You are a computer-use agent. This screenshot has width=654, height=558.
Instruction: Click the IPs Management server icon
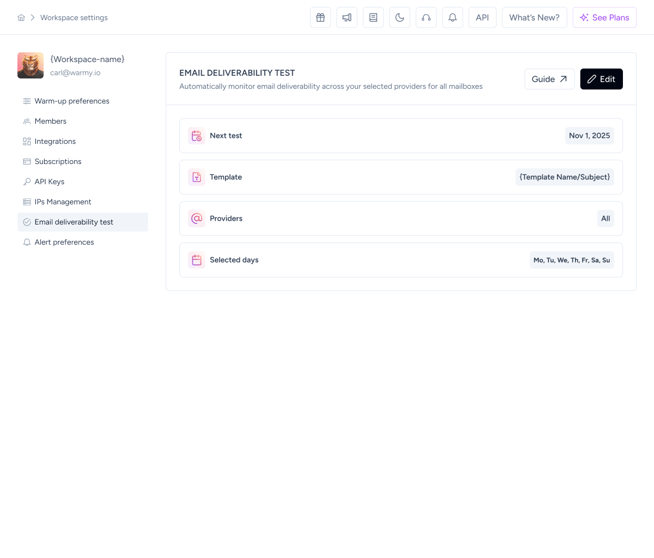[x=27, y=202]
